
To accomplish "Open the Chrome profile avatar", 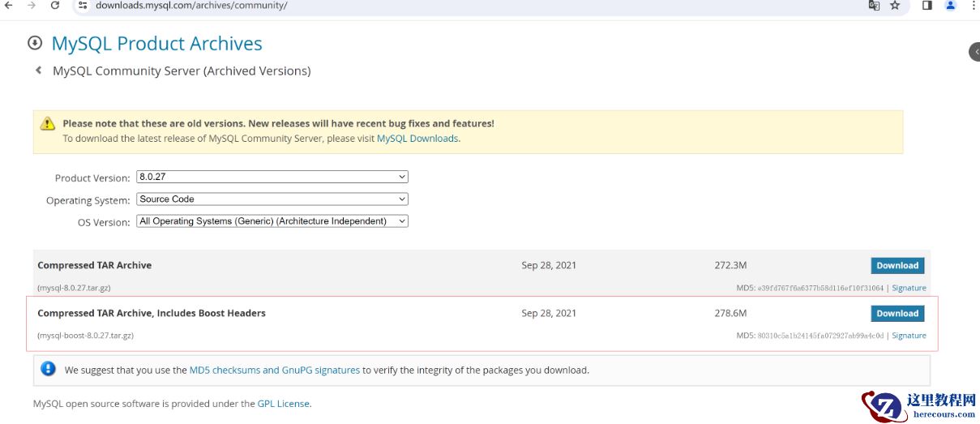I will [951, 5].
